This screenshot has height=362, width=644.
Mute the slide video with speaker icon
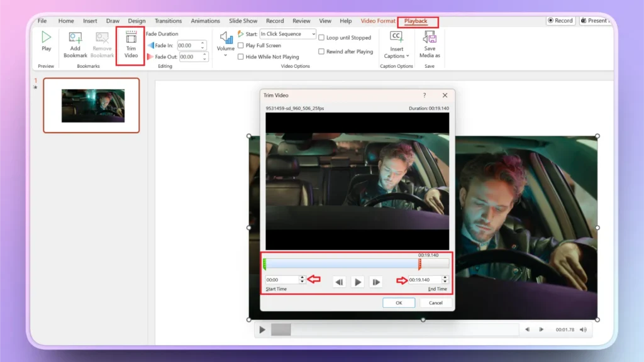coord(583,329)
